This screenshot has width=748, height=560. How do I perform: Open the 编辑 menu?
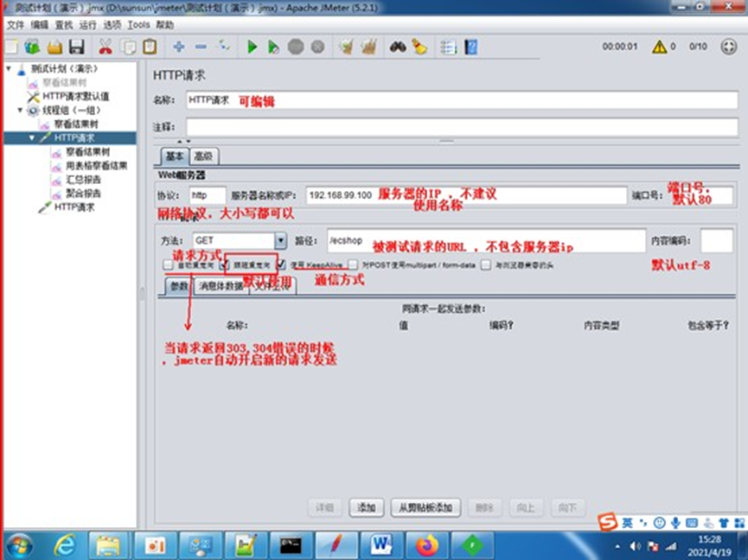40,25
